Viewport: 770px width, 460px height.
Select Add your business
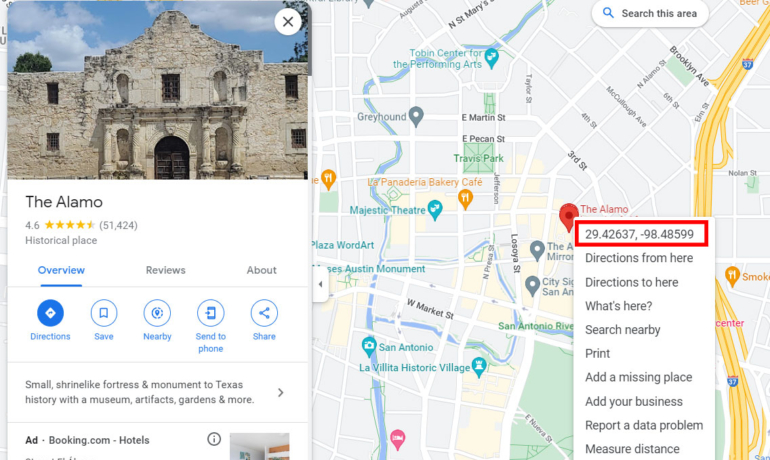pyautogui.click(x=633, y=402)
